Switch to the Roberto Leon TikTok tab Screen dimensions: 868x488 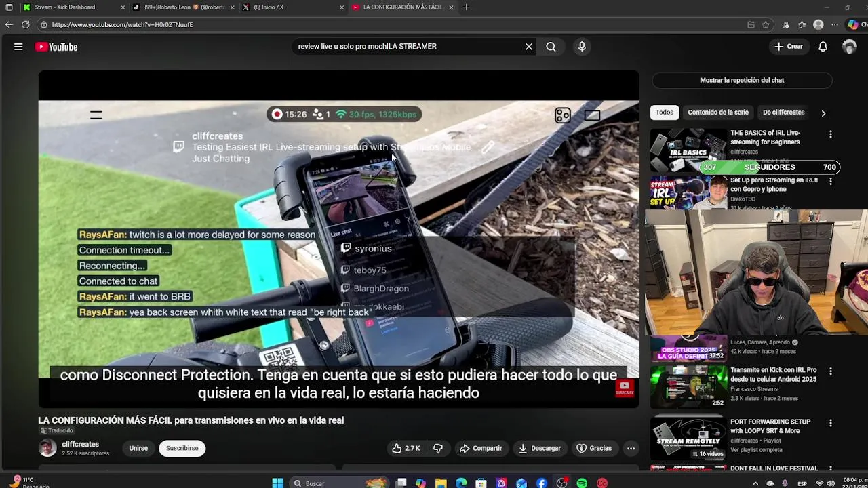[x=184, y=7]
